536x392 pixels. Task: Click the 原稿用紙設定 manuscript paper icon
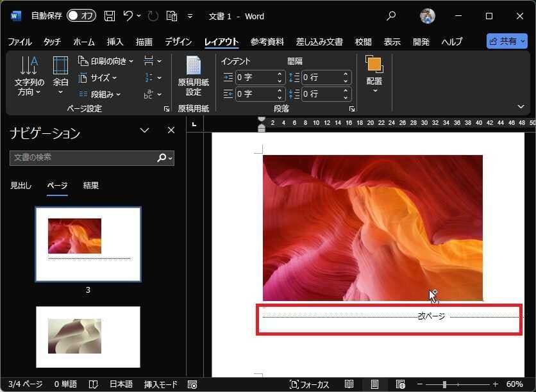(193, 76)
